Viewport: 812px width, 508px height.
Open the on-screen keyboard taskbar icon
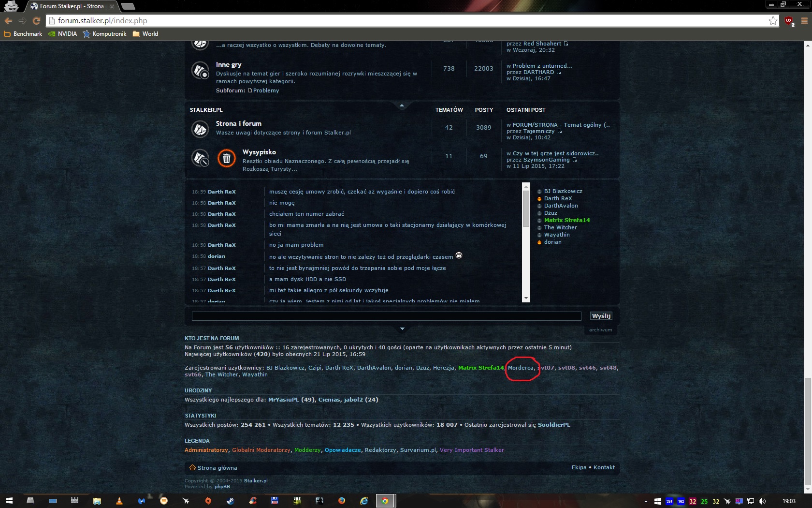tap(53, 501)
